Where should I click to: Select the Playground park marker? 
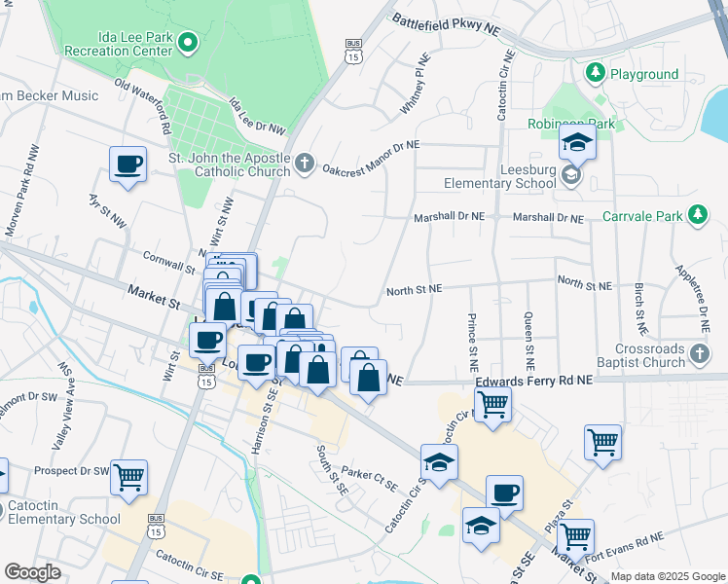click(x=595, y=73)
